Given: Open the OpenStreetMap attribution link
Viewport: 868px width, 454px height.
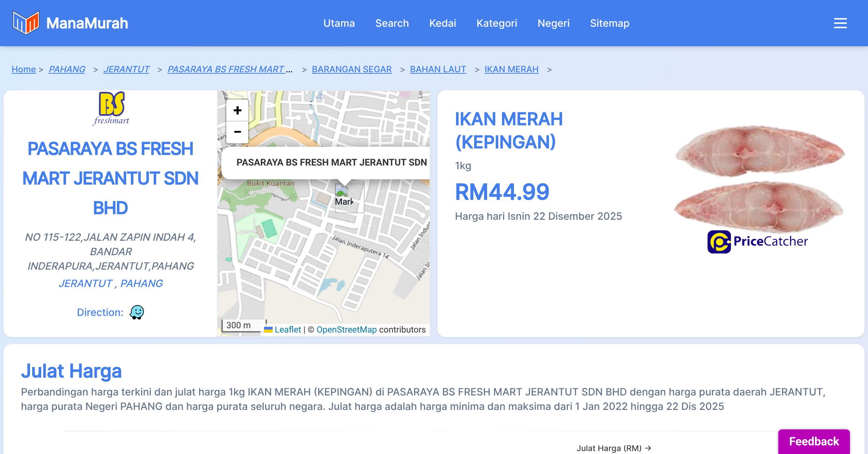Looking at the screenshot, I should point(346,330).
